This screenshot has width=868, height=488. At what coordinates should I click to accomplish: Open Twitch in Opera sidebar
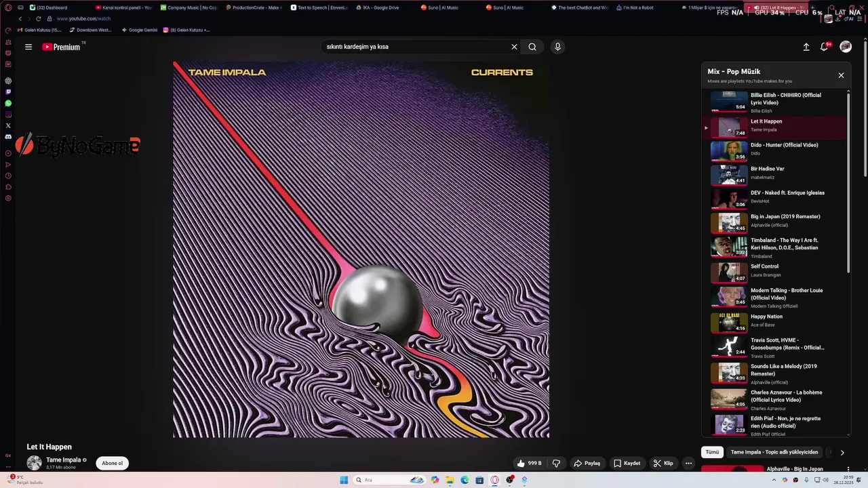point(8,92)
